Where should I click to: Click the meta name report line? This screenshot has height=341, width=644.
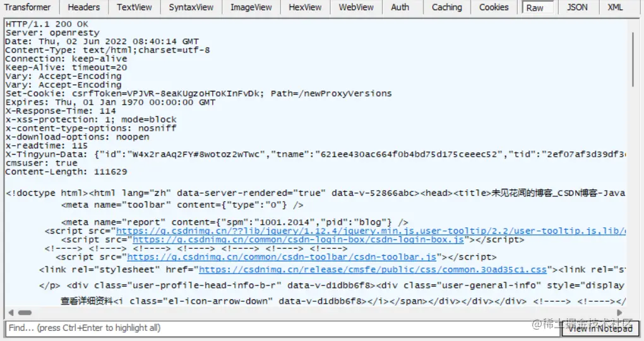(235, 222)
